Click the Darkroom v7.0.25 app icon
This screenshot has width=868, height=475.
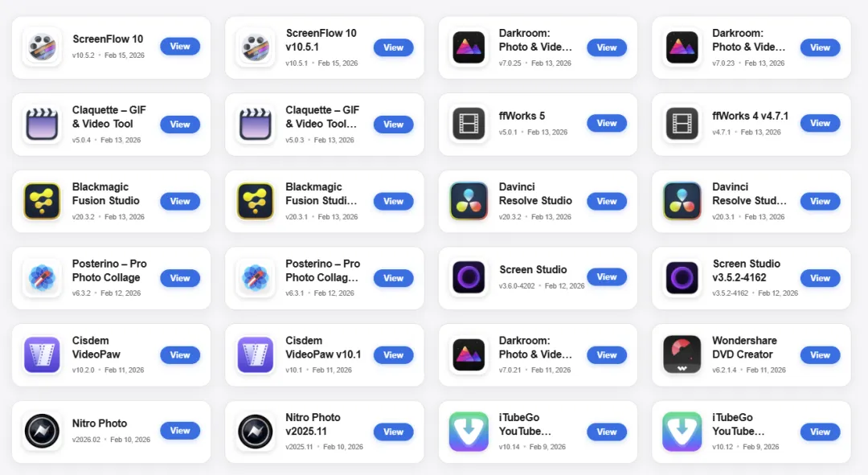[469, 47]
